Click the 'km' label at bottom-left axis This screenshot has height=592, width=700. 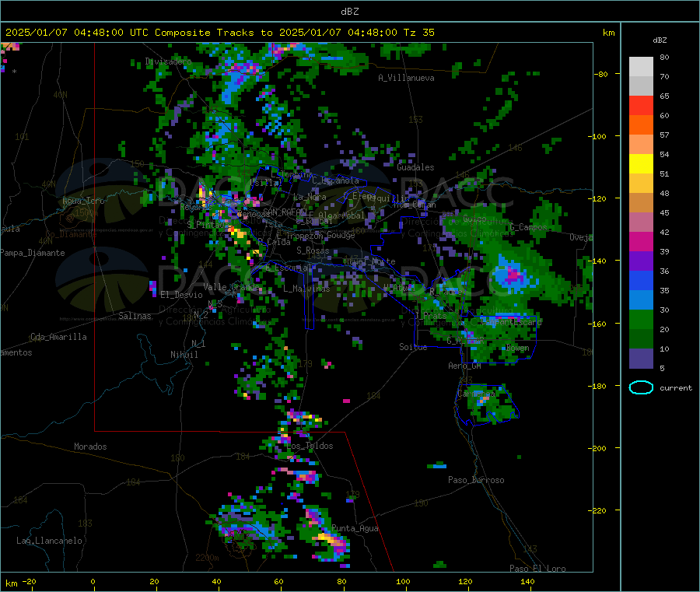pyautogui.click(x=11, y=583)
